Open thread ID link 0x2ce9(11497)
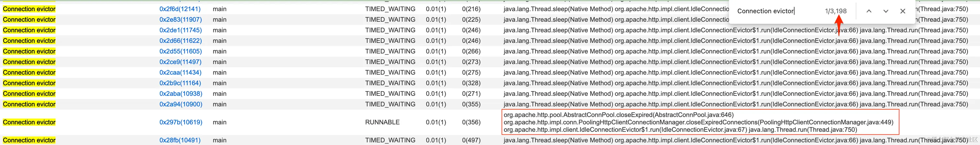Screen dimensions: 980x145 (x=180, y=62)
